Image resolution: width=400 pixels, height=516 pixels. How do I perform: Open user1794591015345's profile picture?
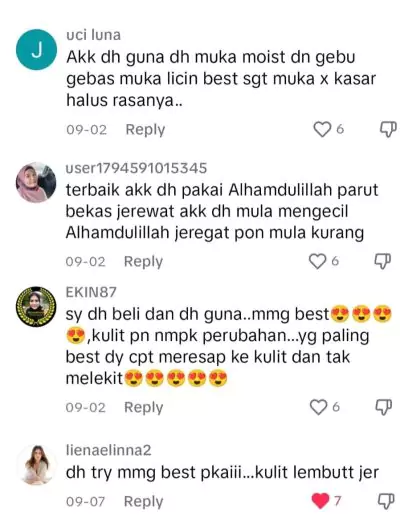point(36,182)
